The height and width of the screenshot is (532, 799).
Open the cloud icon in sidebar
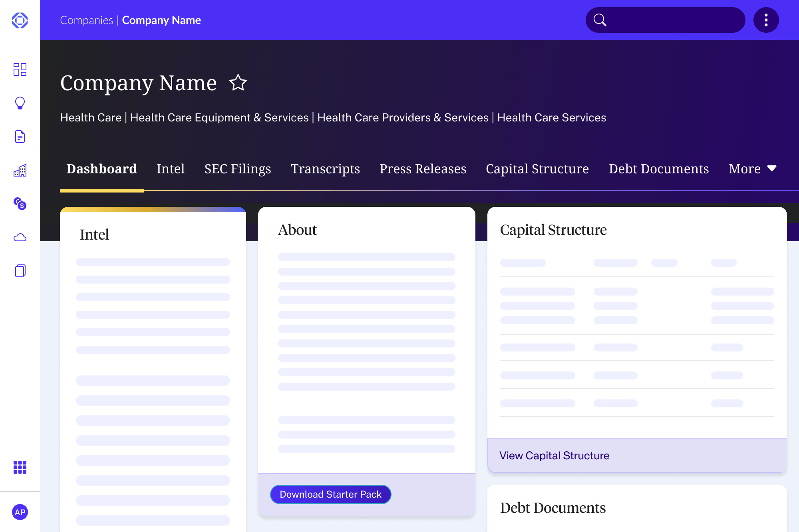click(x=20, y=238)
